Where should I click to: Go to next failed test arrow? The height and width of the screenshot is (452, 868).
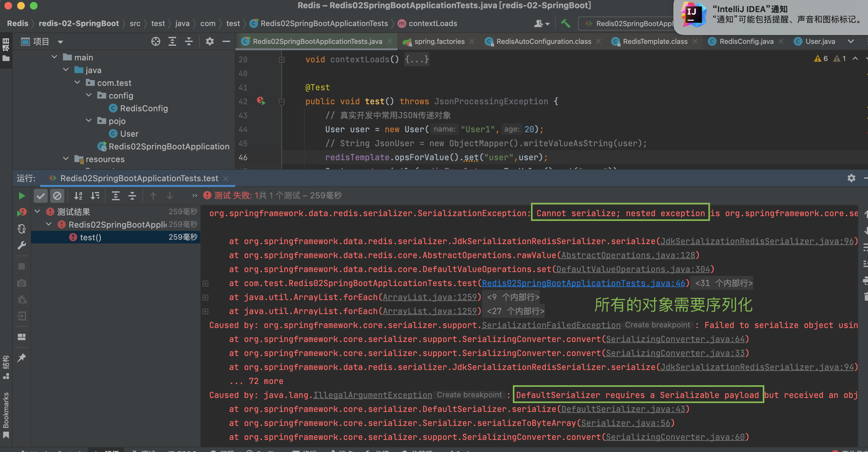click(170, 196)
